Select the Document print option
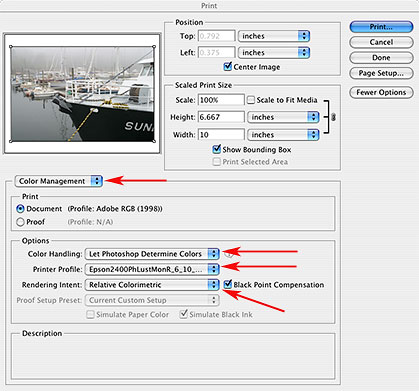This screenshot has height=391, width=419. click(x=20, y=209)
